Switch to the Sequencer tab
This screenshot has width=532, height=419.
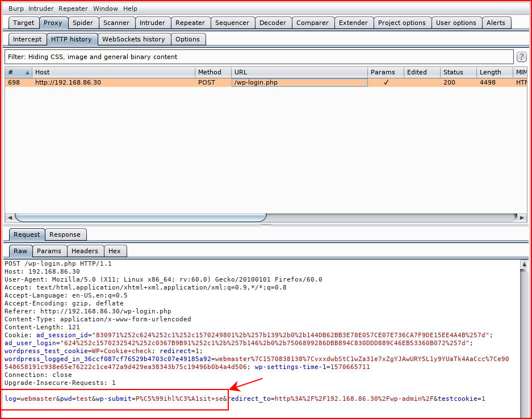pyautogui.click(x=232, y=23)
